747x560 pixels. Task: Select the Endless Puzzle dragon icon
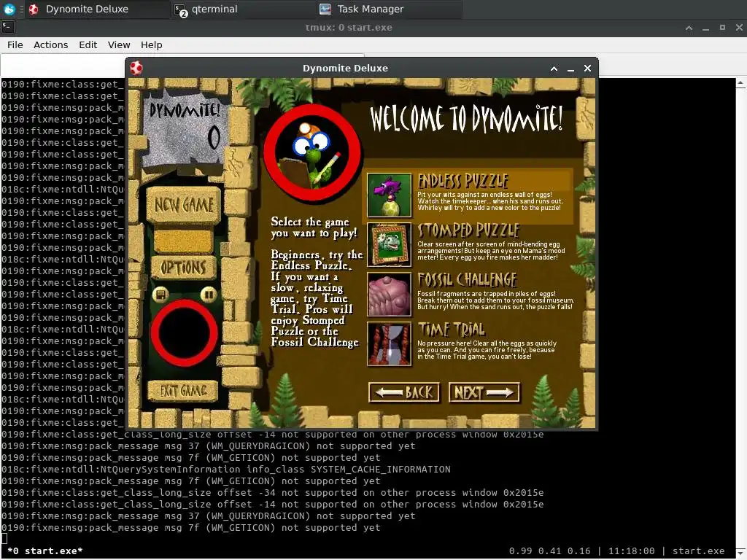pyautogui.click(x=390, y=195)
